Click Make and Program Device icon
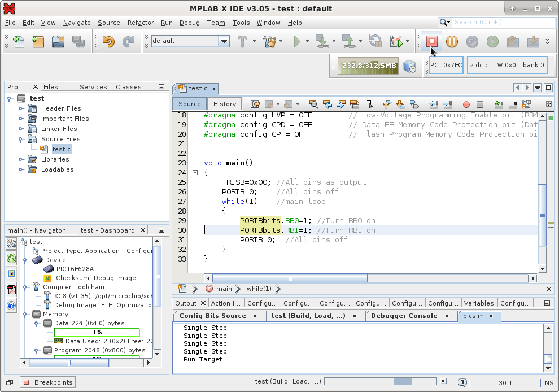 click(322, 41)
